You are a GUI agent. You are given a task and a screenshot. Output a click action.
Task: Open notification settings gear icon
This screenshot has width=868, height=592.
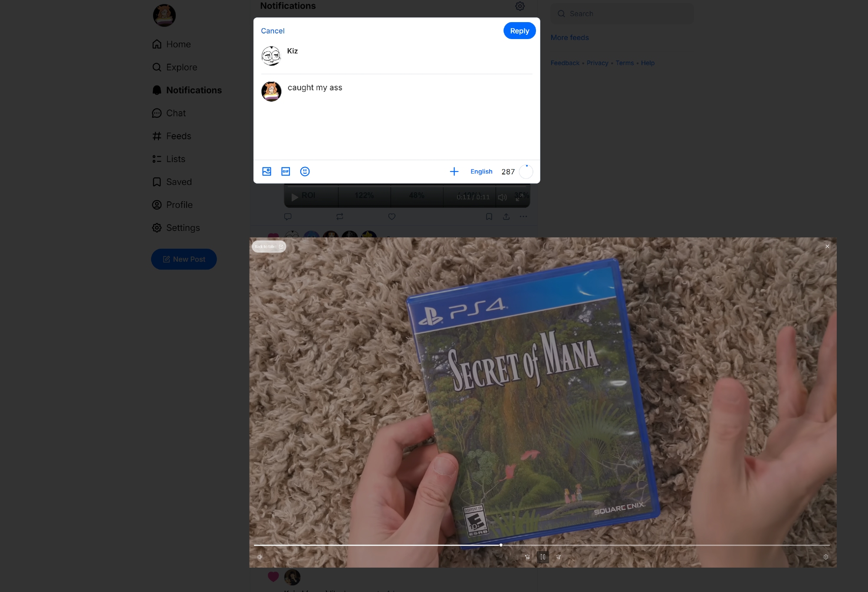coord(519,6)
